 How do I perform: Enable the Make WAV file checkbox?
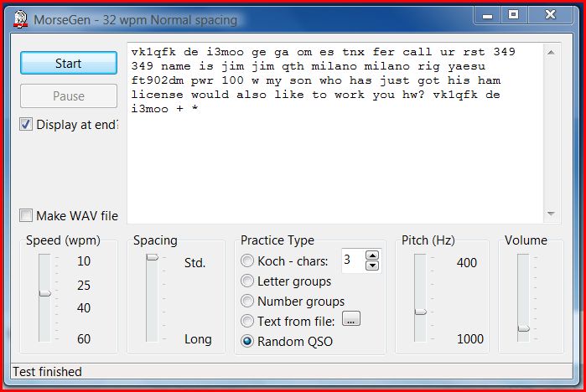pos(27,216)
